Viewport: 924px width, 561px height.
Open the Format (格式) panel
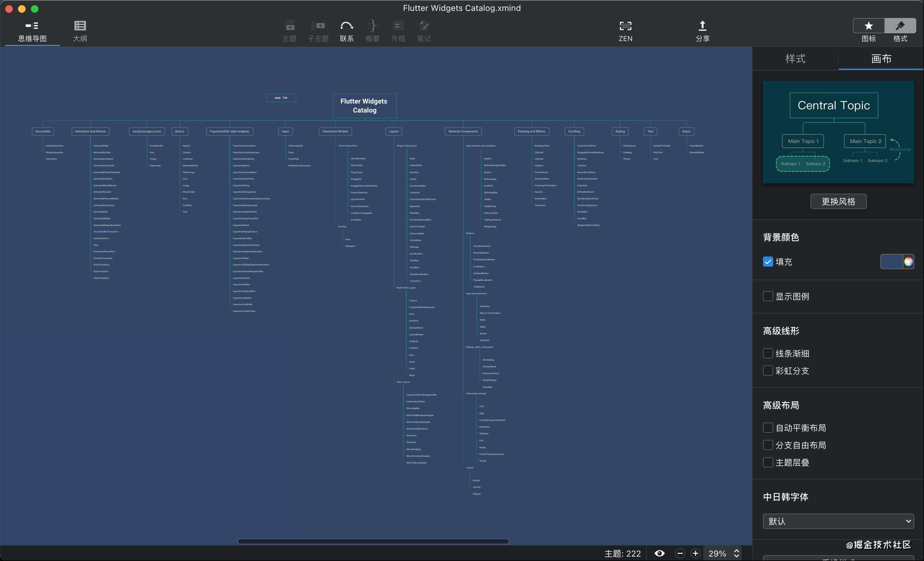(x=900, y=26)
